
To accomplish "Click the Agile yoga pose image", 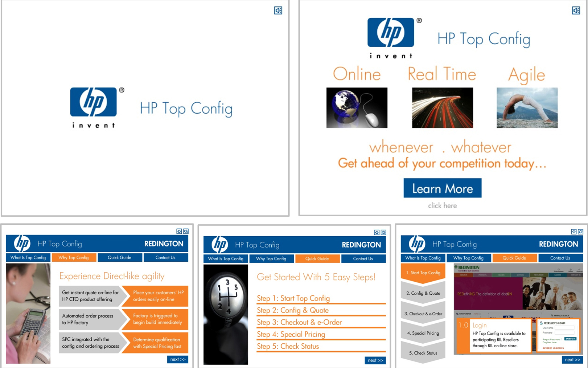I will pos(527,107).
